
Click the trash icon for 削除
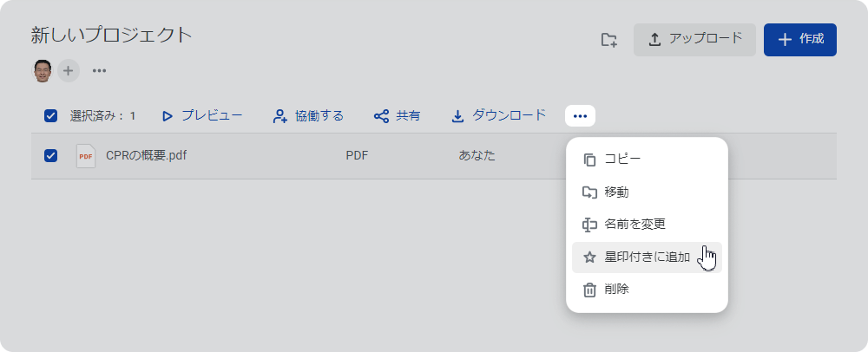pyautogui.click(x=589, y=290)
